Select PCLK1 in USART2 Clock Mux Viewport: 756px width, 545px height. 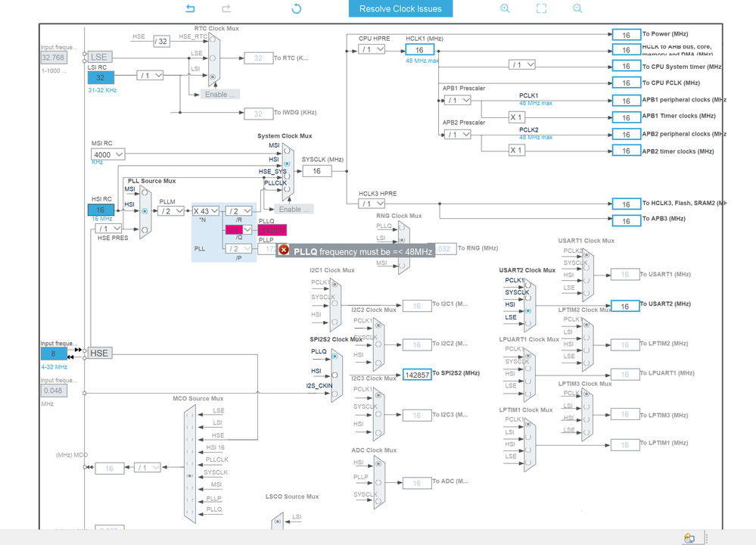528,285
